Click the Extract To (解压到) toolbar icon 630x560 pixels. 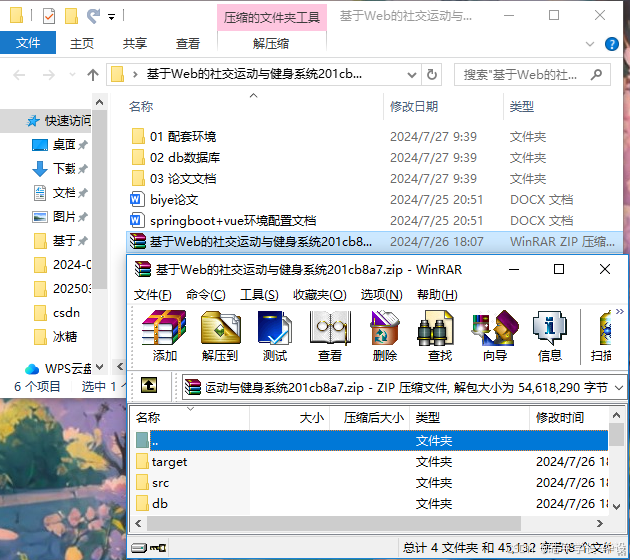point(220,335)
